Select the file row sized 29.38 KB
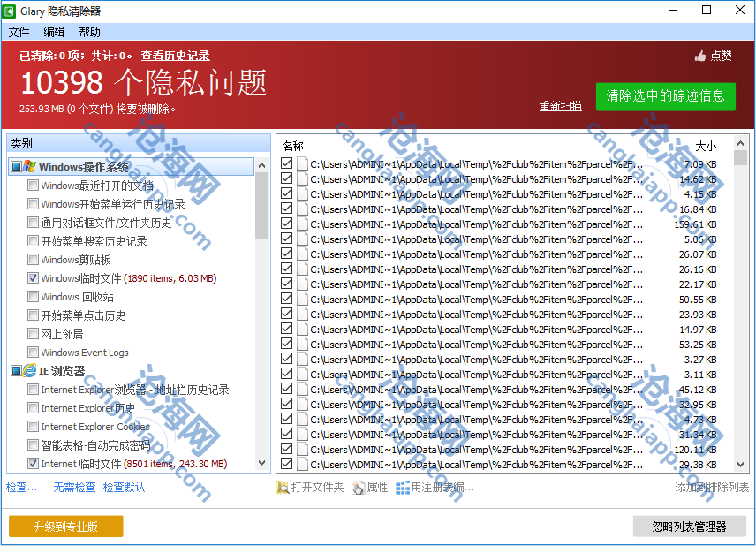 tap(505, 465)
